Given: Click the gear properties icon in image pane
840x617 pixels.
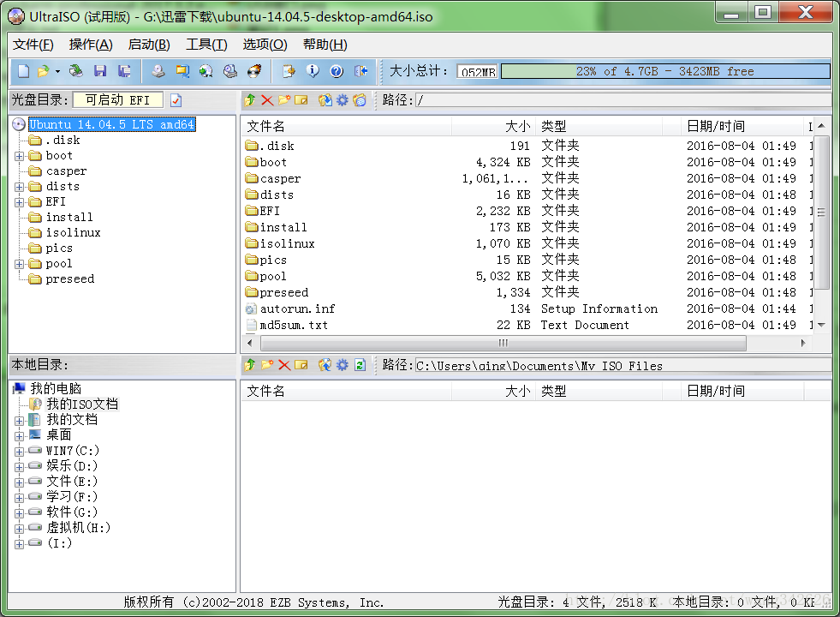Looking at the screenshot, I should (x=343, y=100).
